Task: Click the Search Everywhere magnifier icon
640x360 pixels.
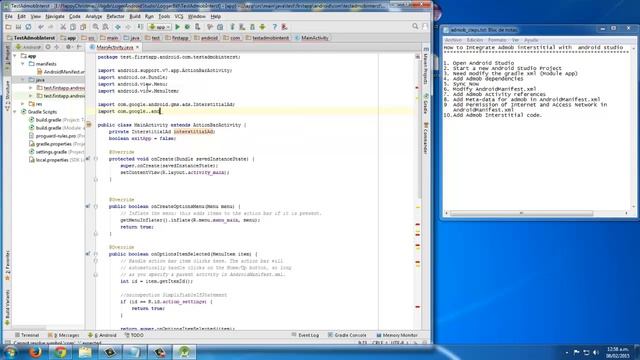Action: (x=415, y=26)
